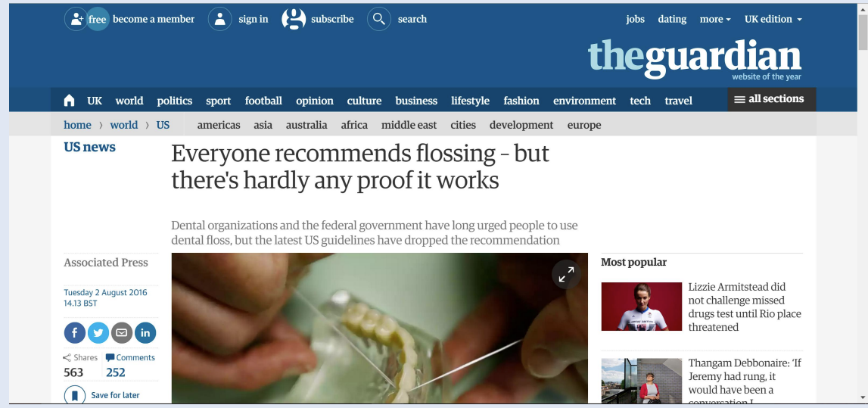868x408 pixels.
Task: Share article on LinkedIn icon
Action: (145, 333)
